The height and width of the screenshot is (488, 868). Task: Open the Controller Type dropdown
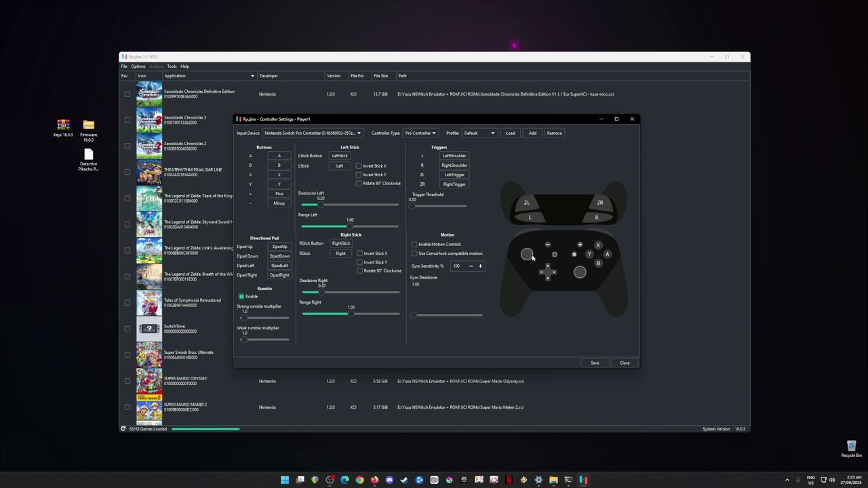420,133
